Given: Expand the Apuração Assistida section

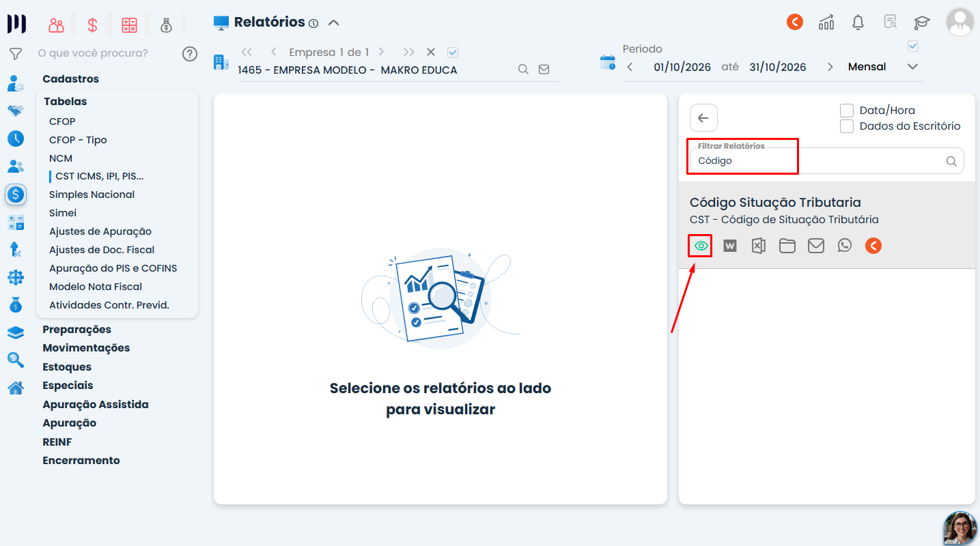Looking at the screenshot, I should (96, 405).
